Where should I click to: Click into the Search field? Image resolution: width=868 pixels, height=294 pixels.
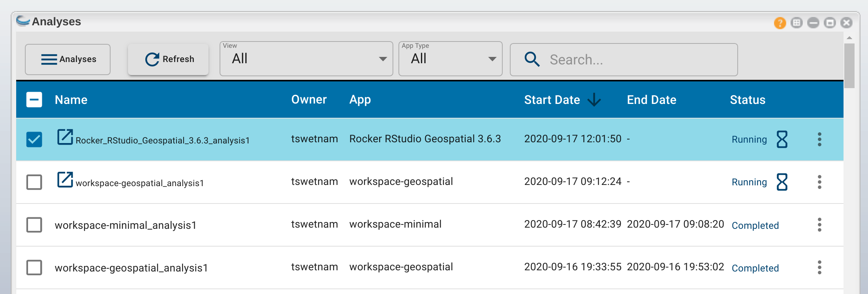click(632, 60)
